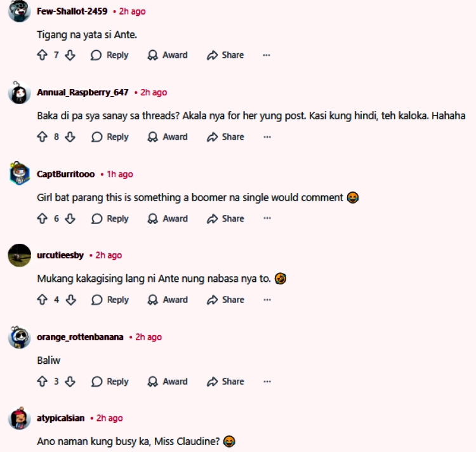Downvote Few-Shallot-2459's comment
Image resolution: width=476 pixels, height=452 pixels.
coord(70,55)
